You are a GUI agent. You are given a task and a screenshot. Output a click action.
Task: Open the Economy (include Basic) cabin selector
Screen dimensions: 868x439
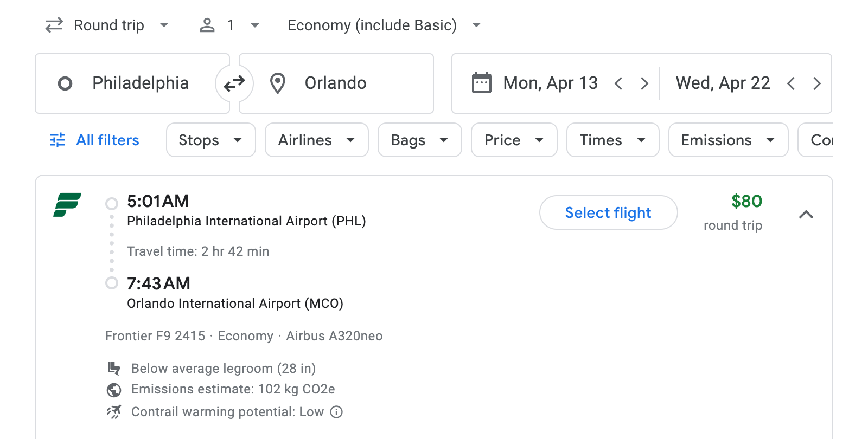[x=382, y=25]
